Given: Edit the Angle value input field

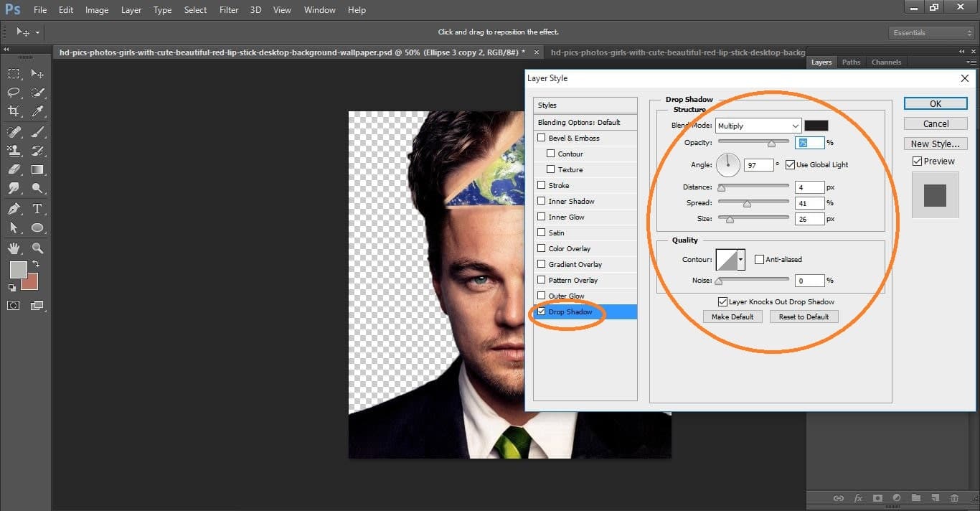Looking at the screenshot, I should coord(760,164).
